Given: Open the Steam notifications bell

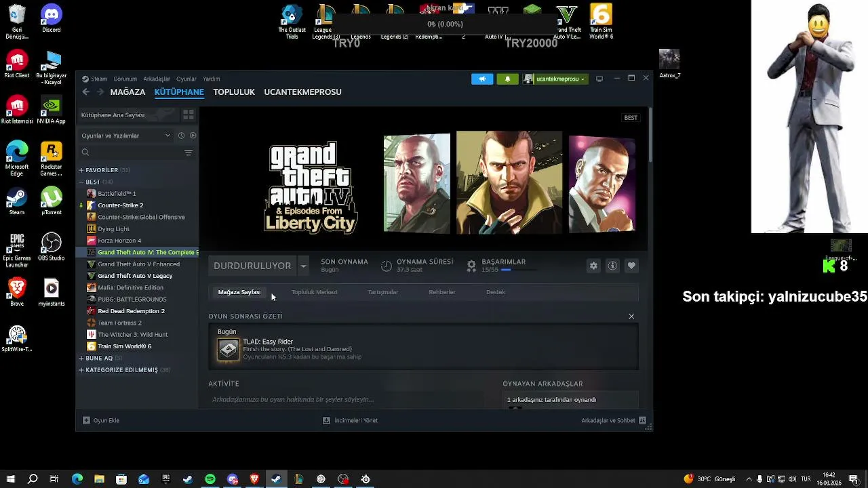Looking at the screenshot, I should (507, 79).
